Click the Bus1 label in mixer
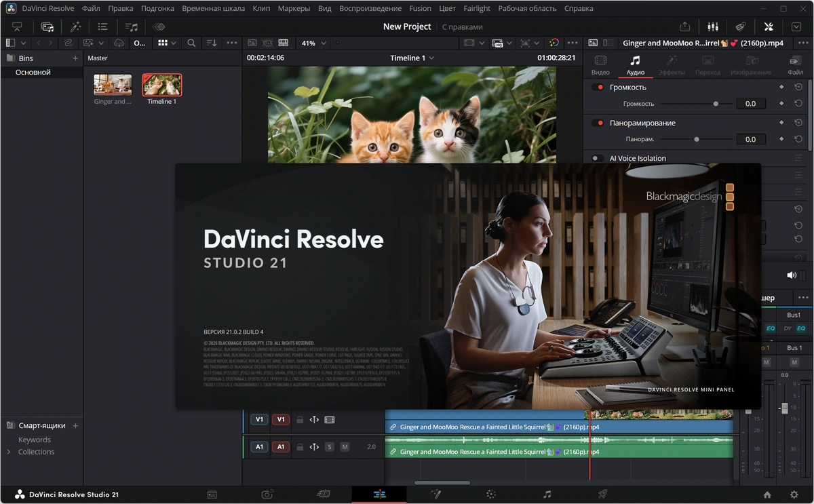814x504 pixels. point(794,315)
